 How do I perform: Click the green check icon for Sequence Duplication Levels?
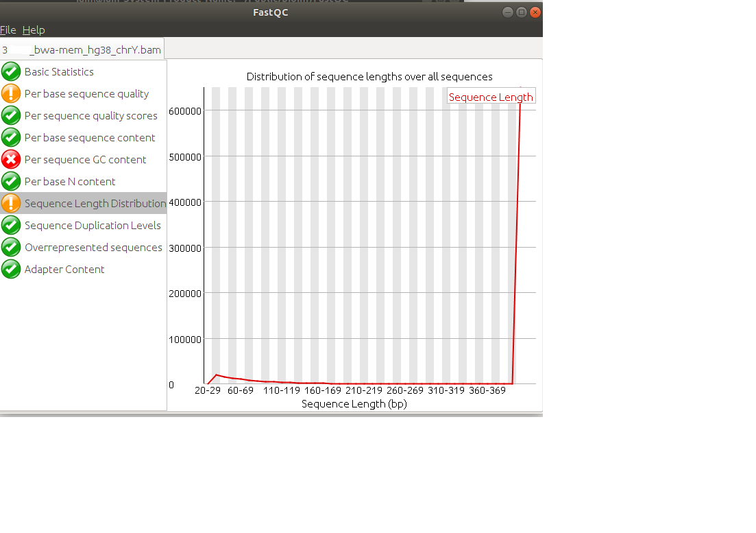click(10, 225)
